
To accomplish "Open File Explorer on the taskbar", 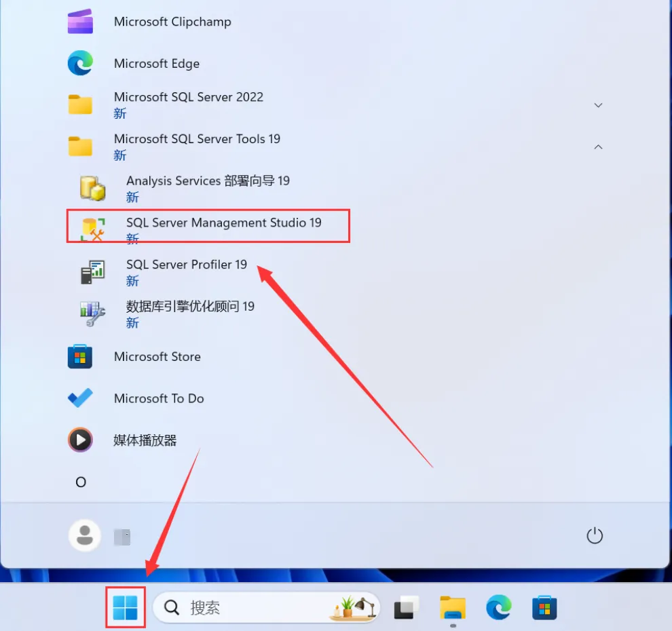I will point(453,607).
